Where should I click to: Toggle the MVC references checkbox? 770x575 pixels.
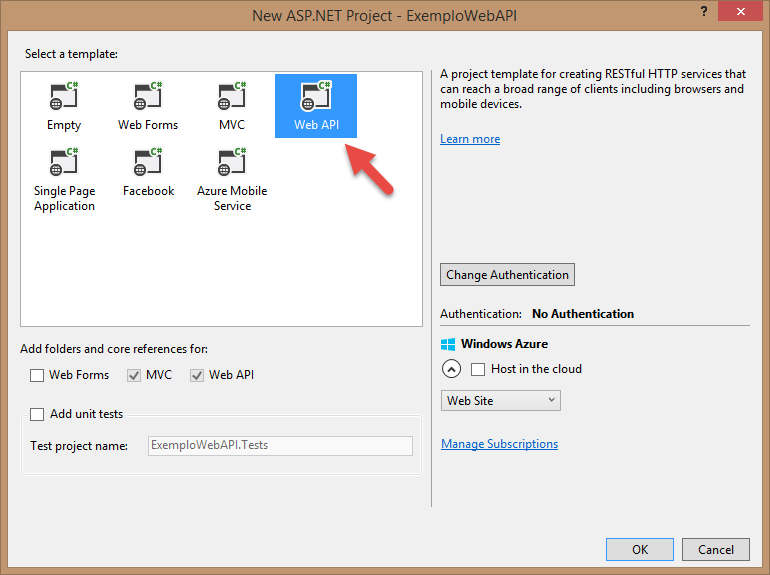click(134, 375)
